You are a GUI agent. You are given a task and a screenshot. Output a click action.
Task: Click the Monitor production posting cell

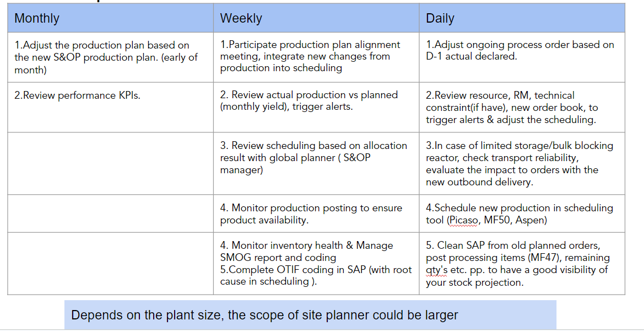[x=316, y=214]
